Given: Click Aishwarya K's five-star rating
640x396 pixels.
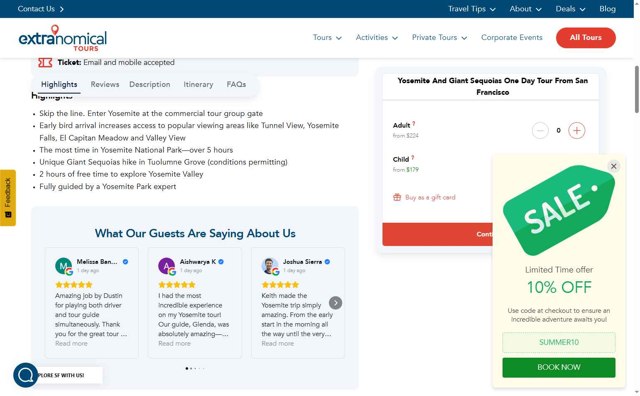Looking at the screenshot, I should point(177,285).
